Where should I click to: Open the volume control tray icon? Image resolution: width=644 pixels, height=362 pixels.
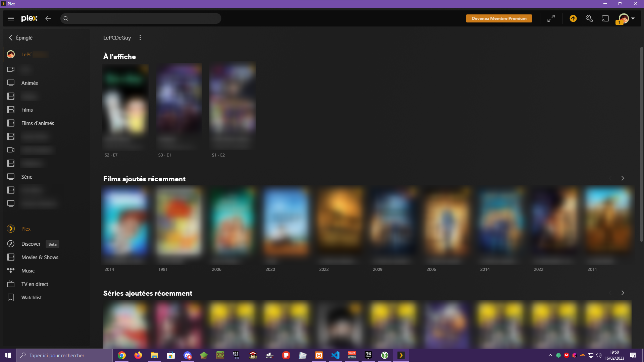tap(599, 355)
